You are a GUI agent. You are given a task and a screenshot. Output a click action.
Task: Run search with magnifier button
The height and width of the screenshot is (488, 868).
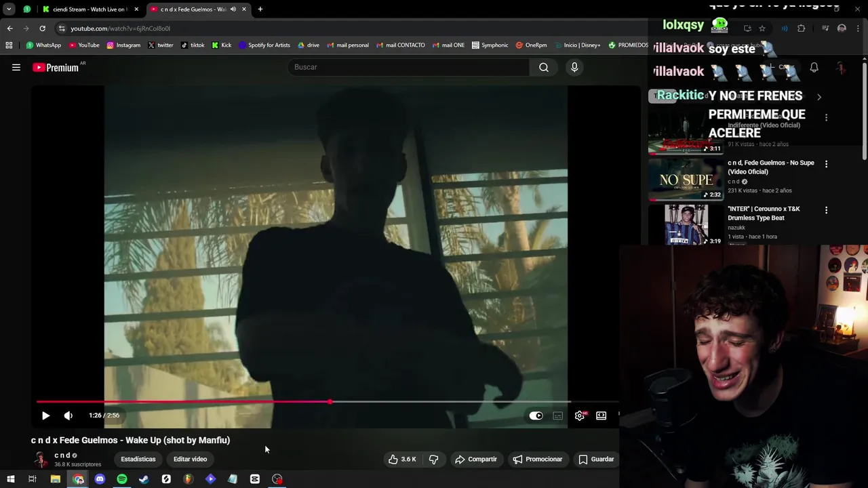[544, 67]
